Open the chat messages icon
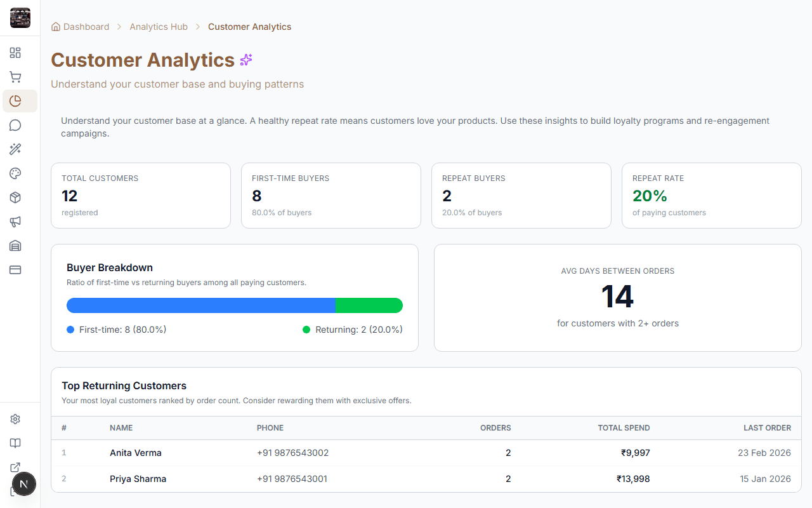The image size is (812, 508). pyautogui.click(x=15, y=124)
